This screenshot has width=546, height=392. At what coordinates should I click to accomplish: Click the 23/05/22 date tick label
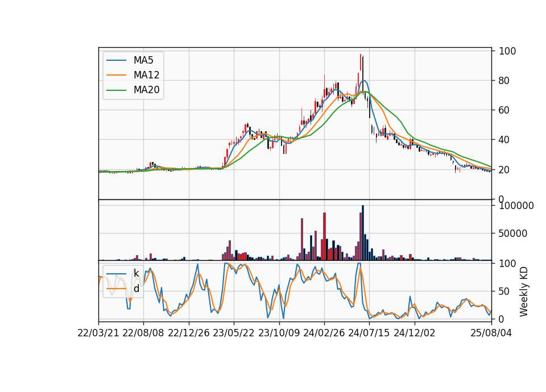click(234, 333)
